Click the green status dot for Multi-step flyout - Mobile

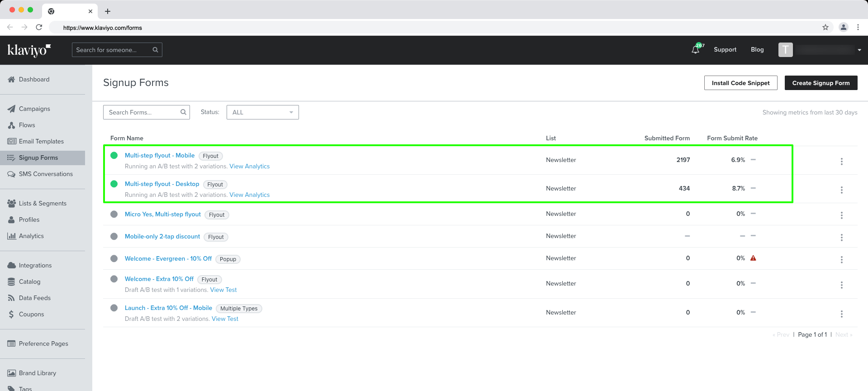[114, 155]
